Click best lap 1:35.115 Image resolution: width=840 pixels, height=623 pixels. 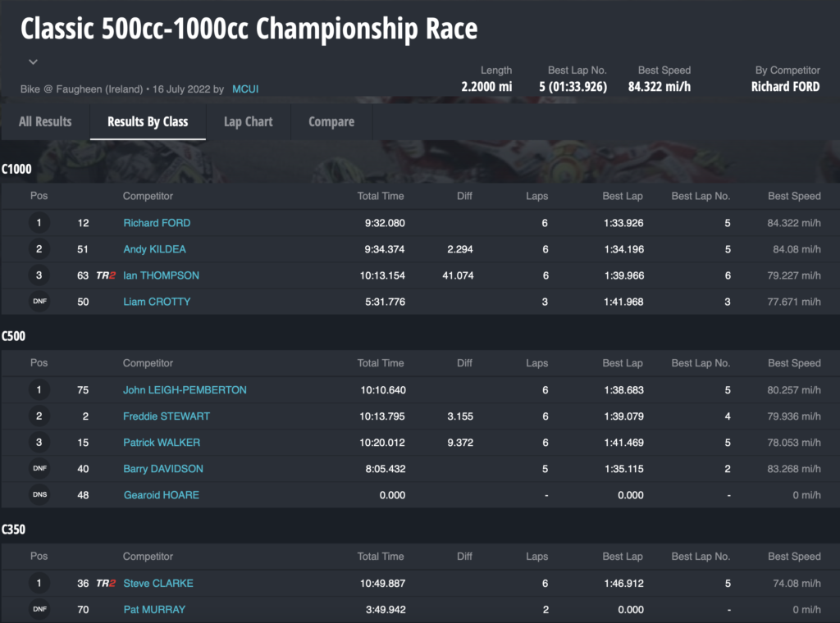(x=624, y=468)
